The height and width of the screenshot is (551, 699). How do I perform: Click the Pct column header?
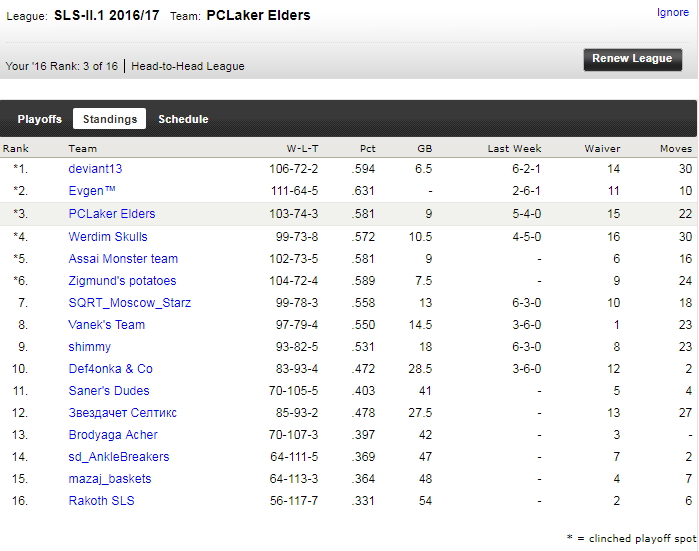(368, 148)
